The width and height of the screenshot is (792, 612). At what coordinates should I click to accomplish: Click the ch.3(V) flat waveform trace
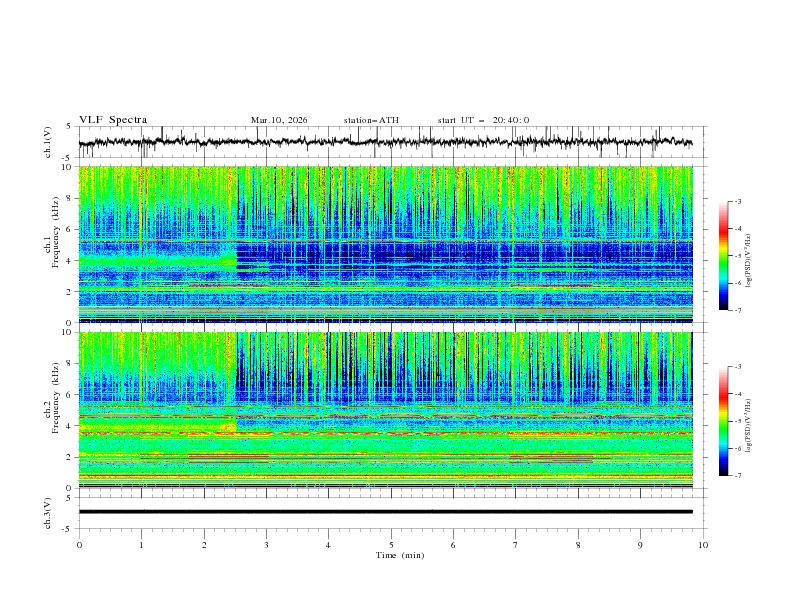[386, 512]
